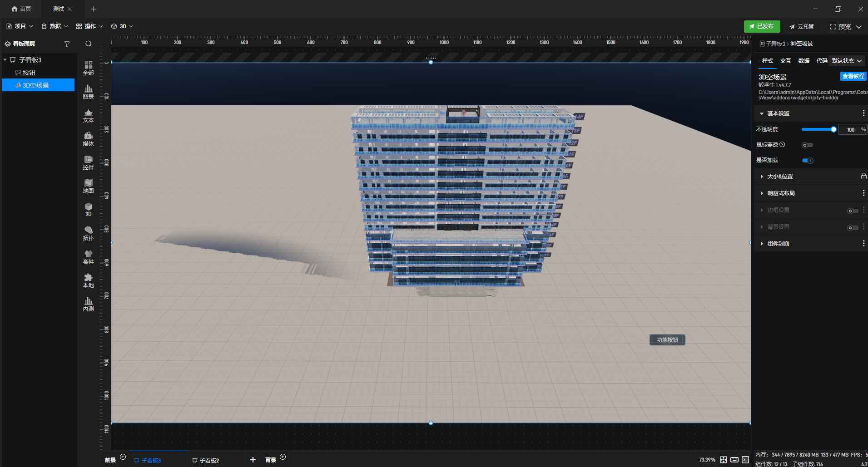868x467 pixels.
Task: Open the 全部 (All) component category
Action: tap(88, 68)
